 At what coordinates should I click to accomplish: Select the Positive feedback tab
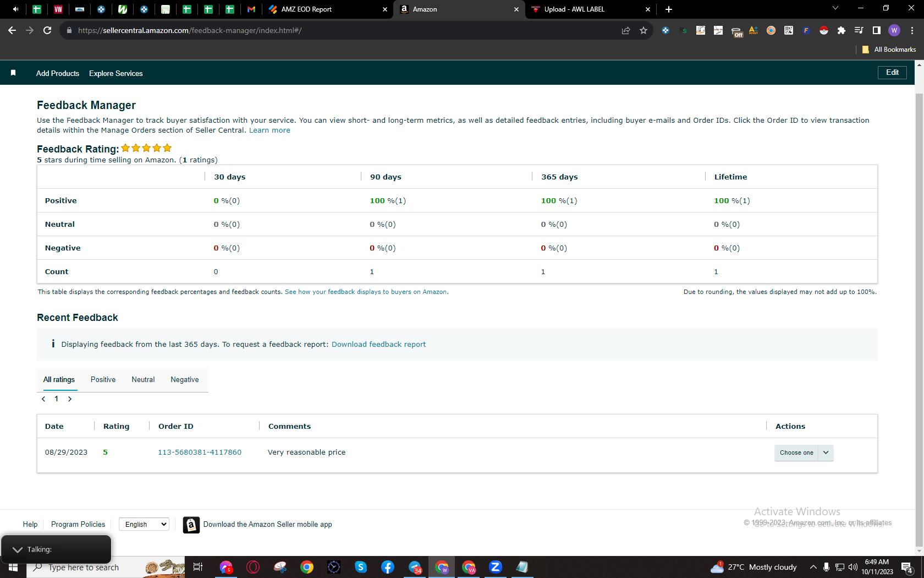point(103,380)
